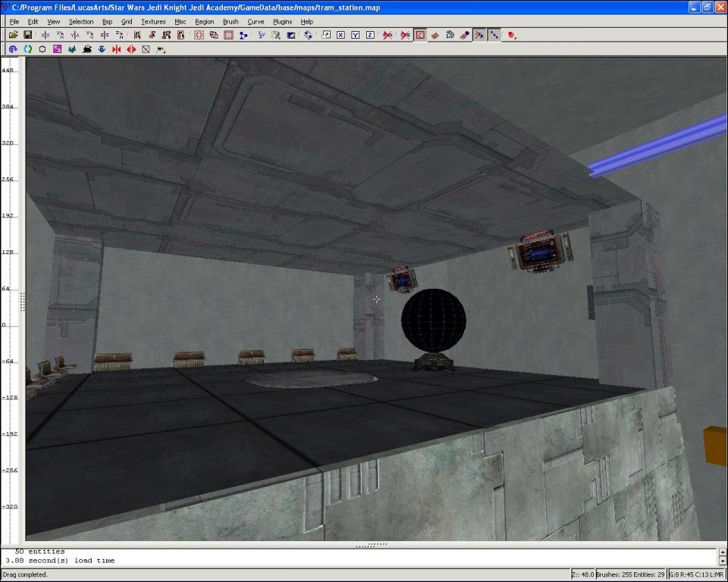Open the Plugins menu
Screen dimensions: 728x582
coord(282,22)
